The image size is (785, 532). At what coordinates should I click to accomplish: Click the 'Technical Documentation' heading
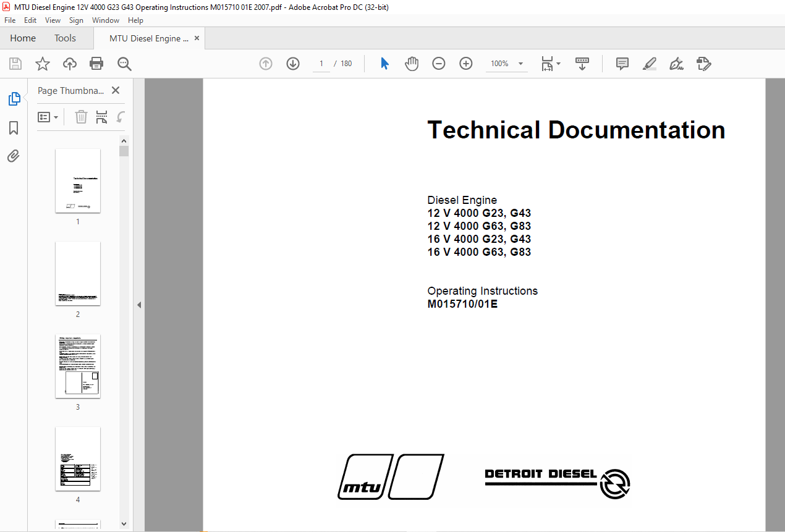576,130
